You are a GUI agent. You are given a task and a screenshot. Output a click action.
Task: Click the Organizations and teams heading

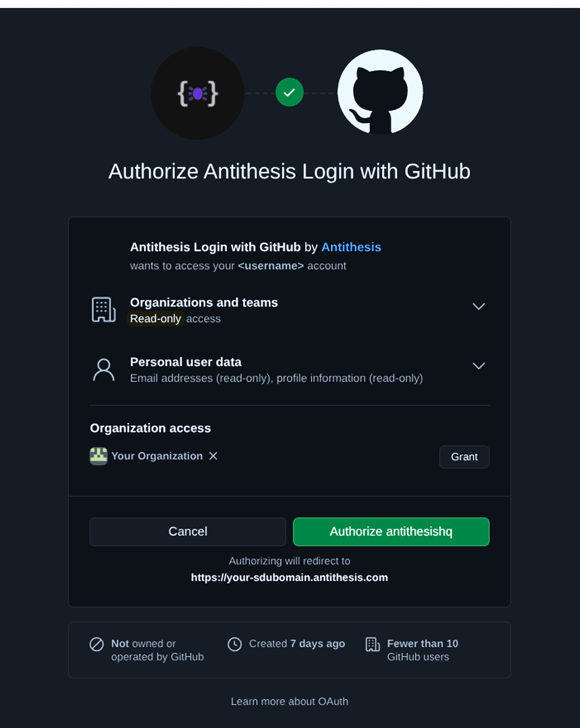pyautogui.click(x=204, y=303)
